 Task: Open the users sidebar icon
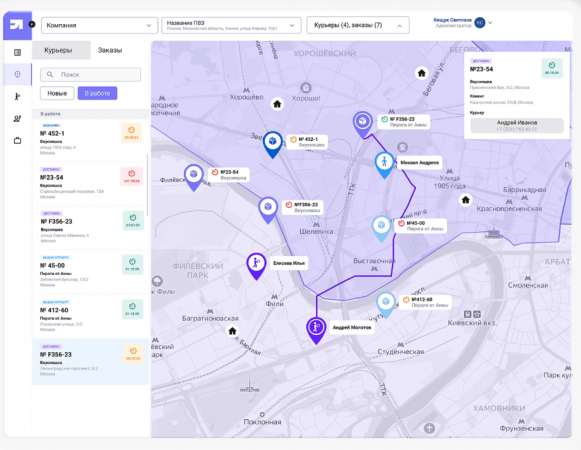[x=17, y=119]
